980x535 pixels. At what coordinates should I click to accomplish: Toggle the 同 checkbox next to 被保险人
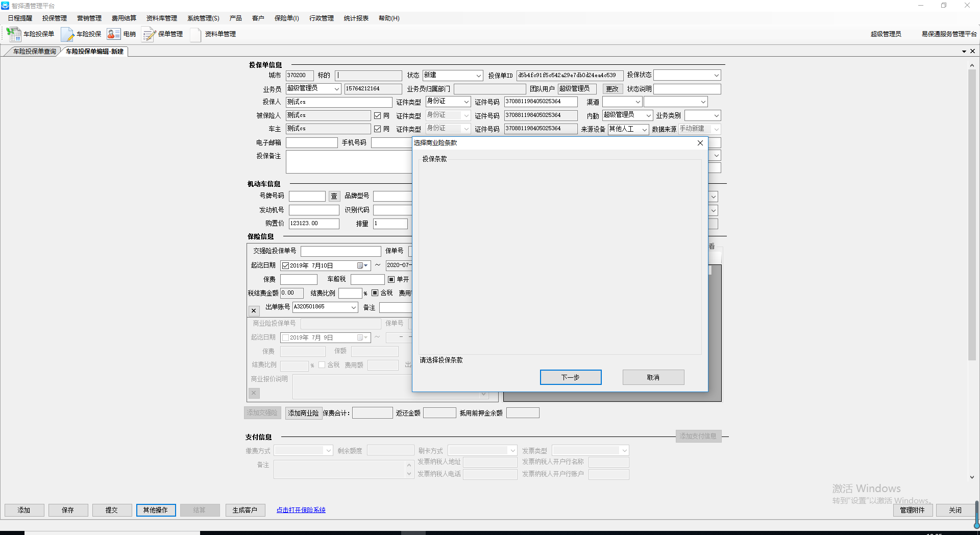point(378,116)
